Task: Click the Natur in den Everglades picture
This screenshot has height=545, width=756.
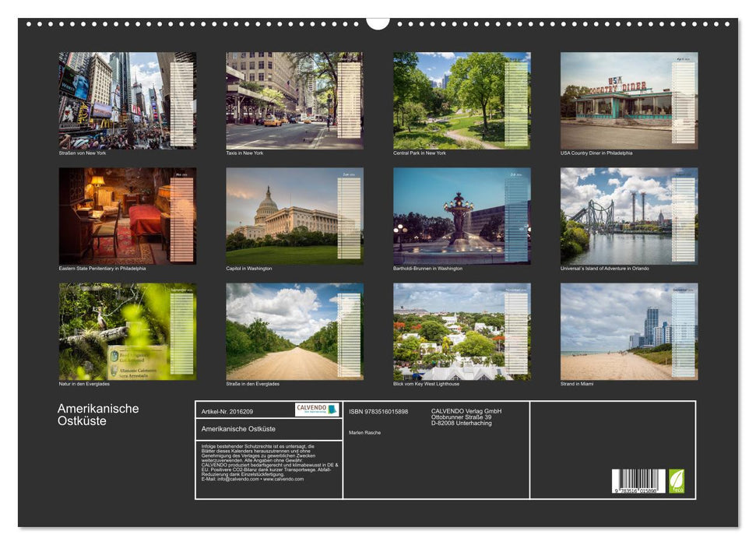Action: coord(126,331)
